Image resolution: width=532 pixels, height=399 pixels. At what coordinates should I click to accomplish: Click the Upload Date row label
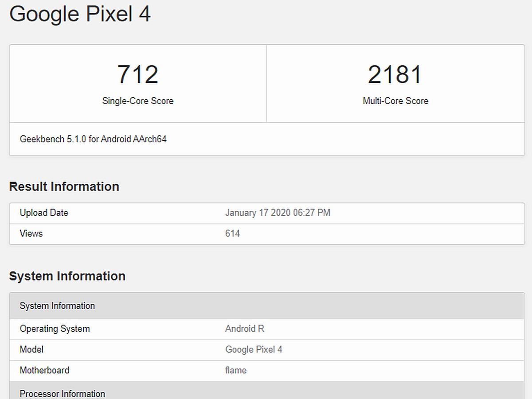click(44, 213)
